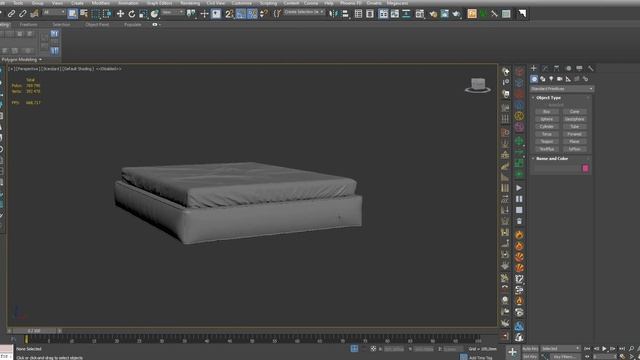Viewport: 640px width, 360px height.
Task: Open the Standard Primitives dropdown
Action: point(562,89)
